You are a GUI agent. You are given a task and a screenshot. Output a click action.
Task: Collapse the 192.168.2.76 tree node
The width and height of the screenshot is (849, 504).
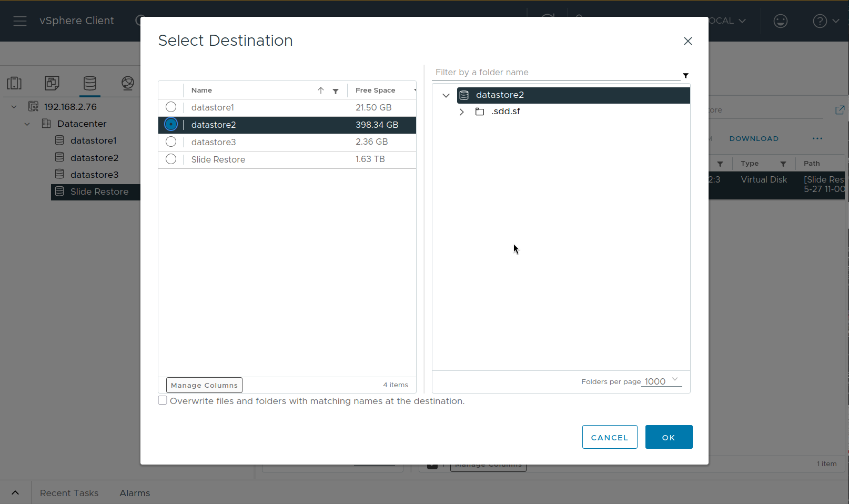(14, 107)
